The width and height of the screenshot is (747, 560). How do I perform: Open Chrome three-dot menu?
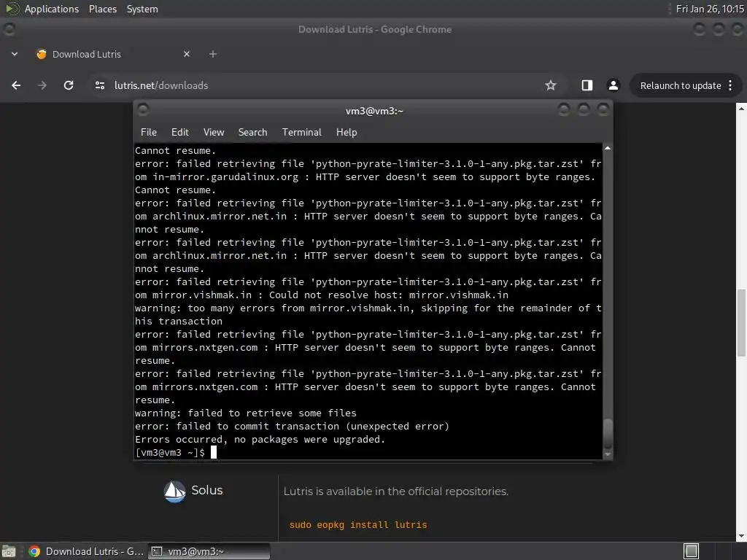[x=730, y=85]
